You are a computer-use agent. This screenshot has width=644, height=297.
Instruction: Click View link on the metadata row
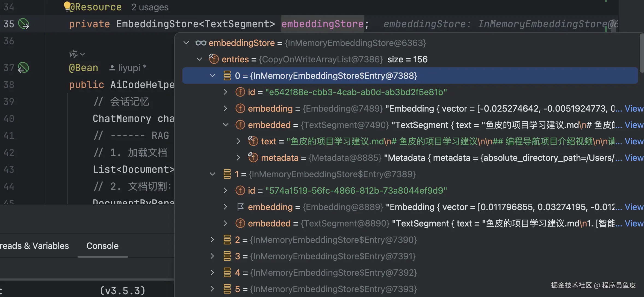634,158
